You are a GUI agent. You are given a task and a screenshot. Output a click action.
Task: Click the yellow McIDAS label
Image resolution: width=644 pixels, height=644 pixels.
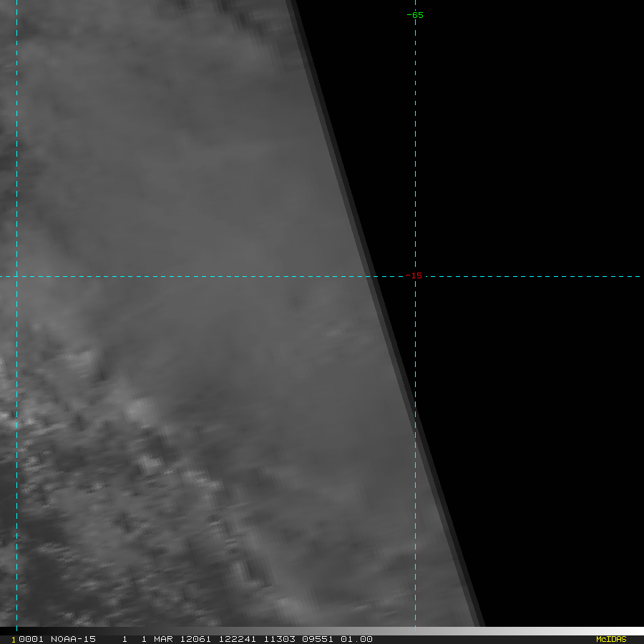tap(610, 639)
